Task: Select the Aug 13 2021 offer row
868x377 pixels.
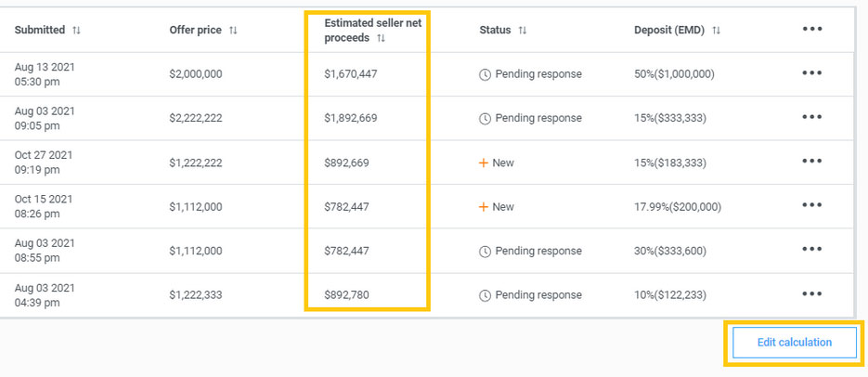Action: point(44,74)
